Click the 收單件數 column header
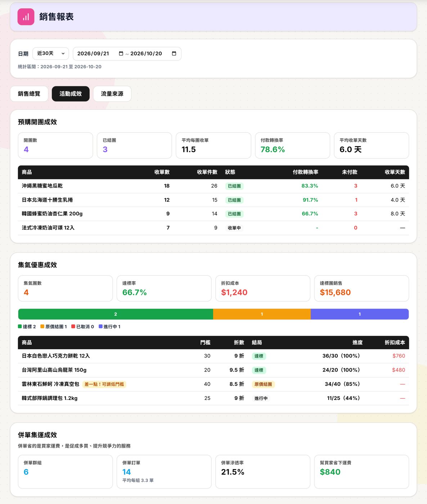This screenshot has width=427, height=504. click(207, 172)
